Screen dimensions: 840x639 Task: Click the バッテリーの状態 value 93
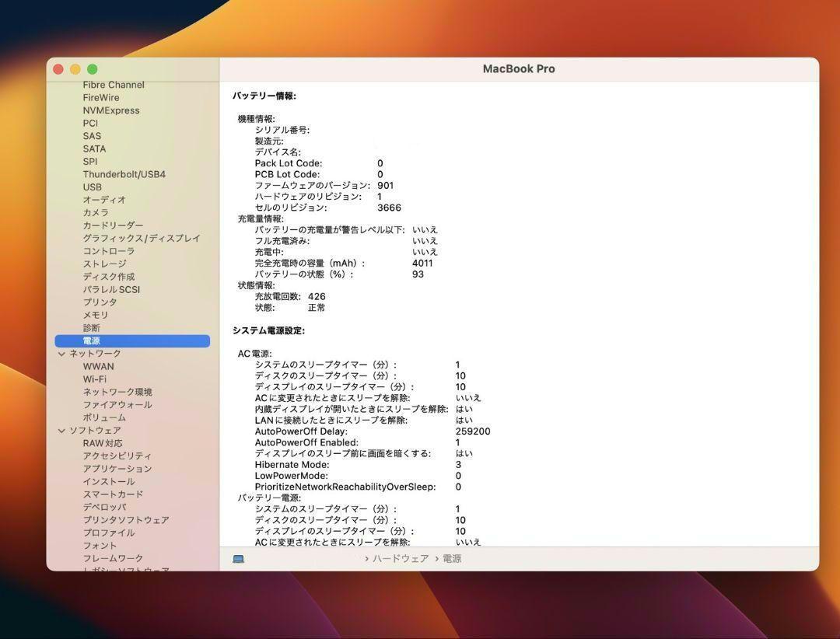pyautogui.click(x=418, y=274)
